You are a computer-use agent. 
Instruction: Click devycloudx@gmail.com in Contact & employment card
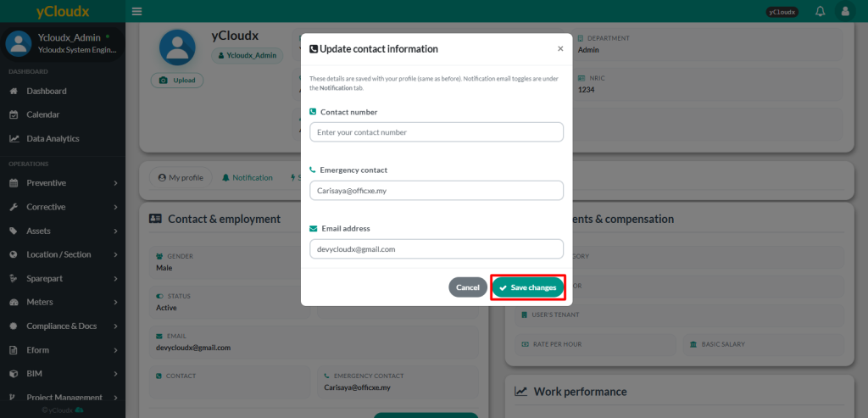[193, 348]
